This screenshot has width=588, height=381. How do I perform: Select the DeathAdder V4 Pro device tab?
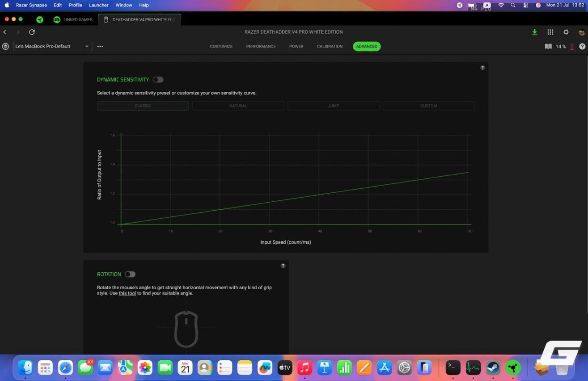click(x=140, y=20)
